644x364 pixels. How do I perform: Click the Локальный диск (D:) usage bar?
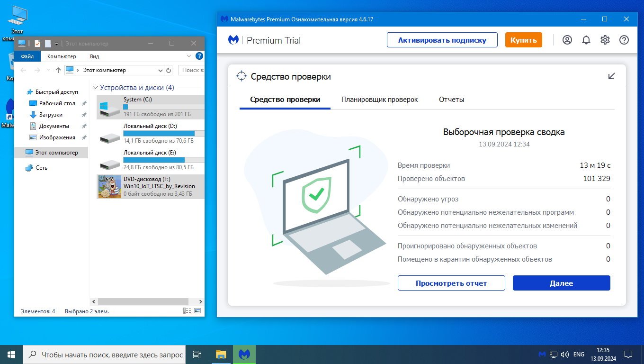point(164,134)
